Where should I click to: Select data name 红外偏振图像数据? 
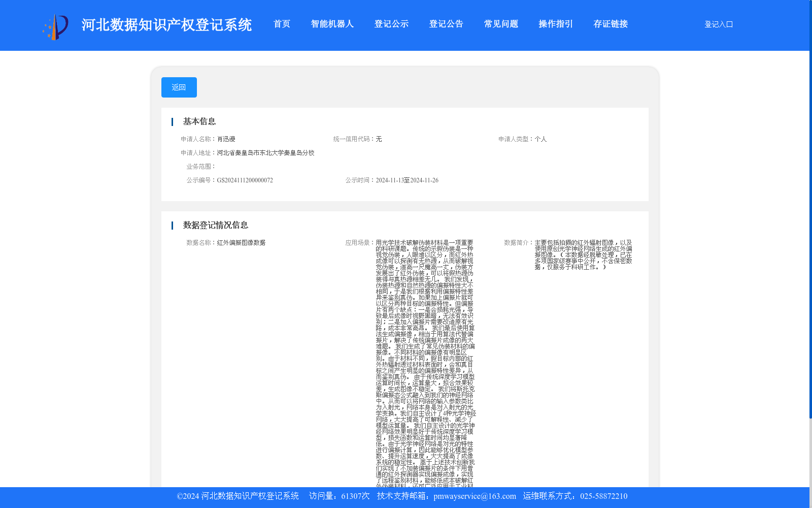click(x=242, y=243)
